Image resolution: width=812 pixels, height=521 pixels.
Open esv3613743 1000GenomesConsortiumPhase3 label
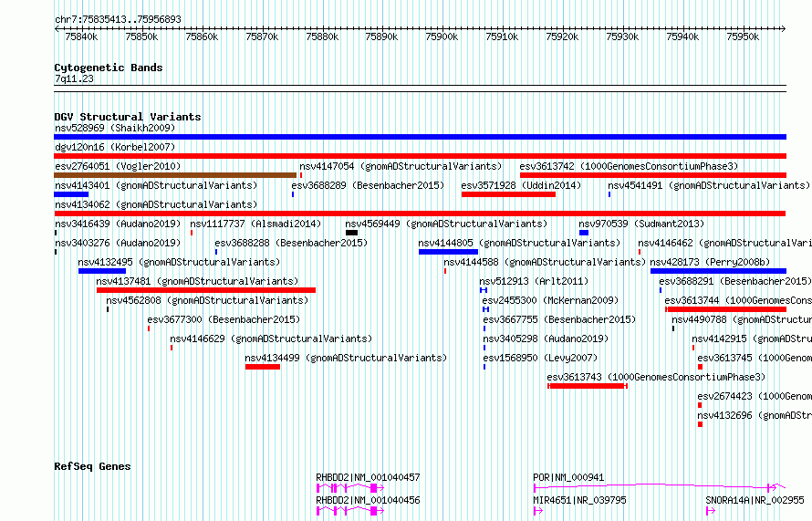(x=656, y=377)
